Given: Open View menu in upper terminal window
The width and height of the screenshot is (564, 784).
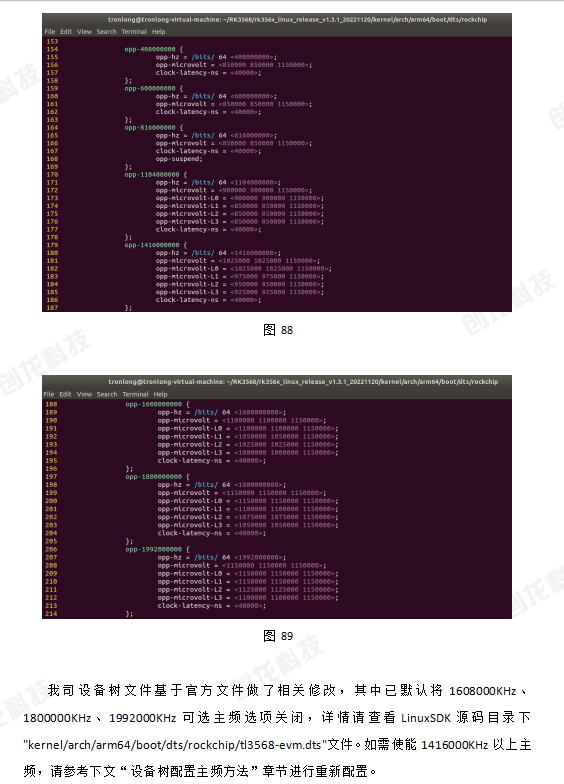Looking at the screenshot, I should tap(84, 32).
